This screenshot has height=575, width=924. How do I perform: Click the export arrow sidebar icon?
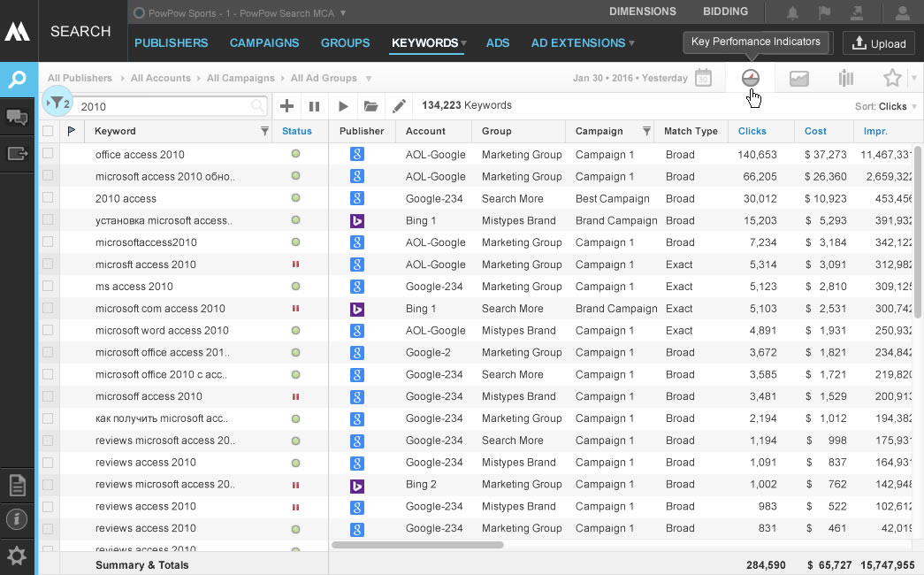pyautogui.click(x=17, y=154)
